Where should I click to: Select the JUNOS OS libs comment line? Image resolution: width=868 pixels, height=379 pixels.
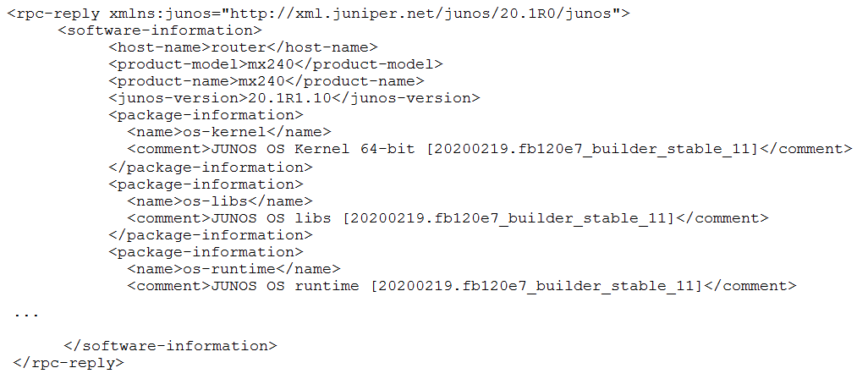tap(448, 218)
